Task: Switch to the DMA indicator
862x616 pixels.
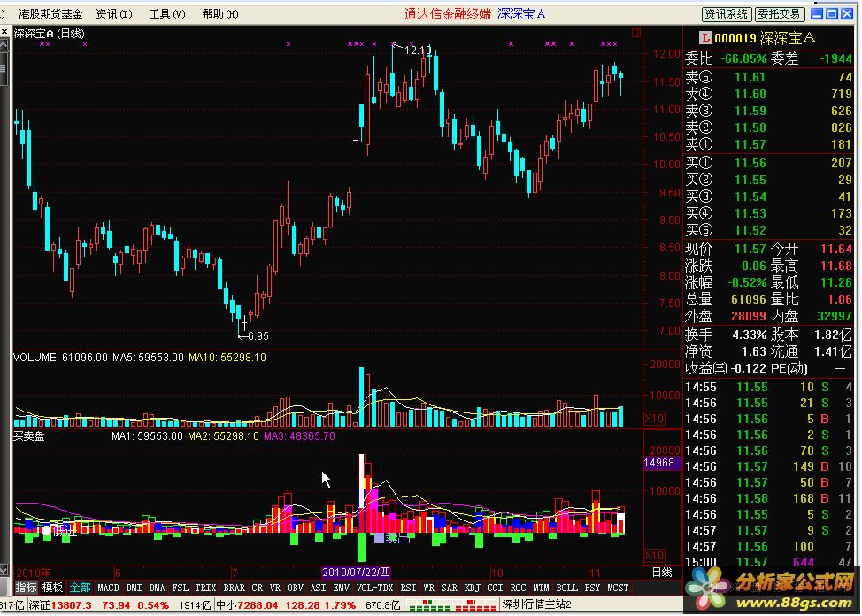Action: pyautogui.click(x=158, y=588)
